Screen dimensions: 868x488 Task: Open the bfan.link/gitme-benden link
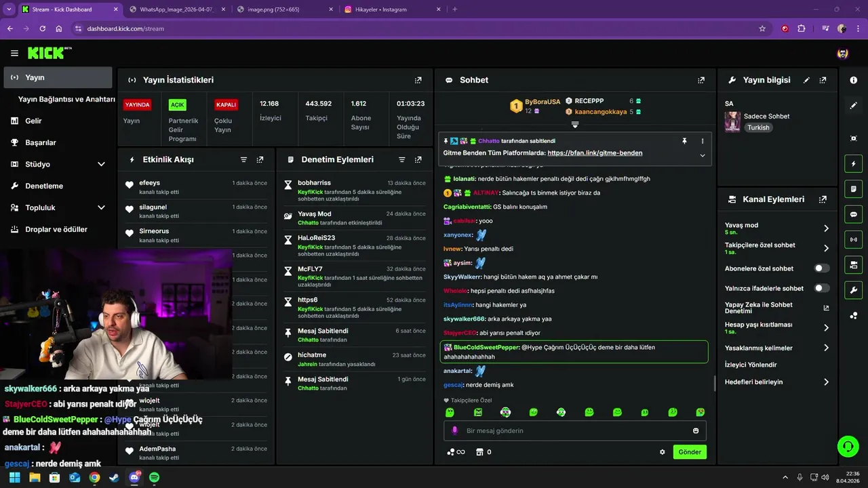coord(595,153)
